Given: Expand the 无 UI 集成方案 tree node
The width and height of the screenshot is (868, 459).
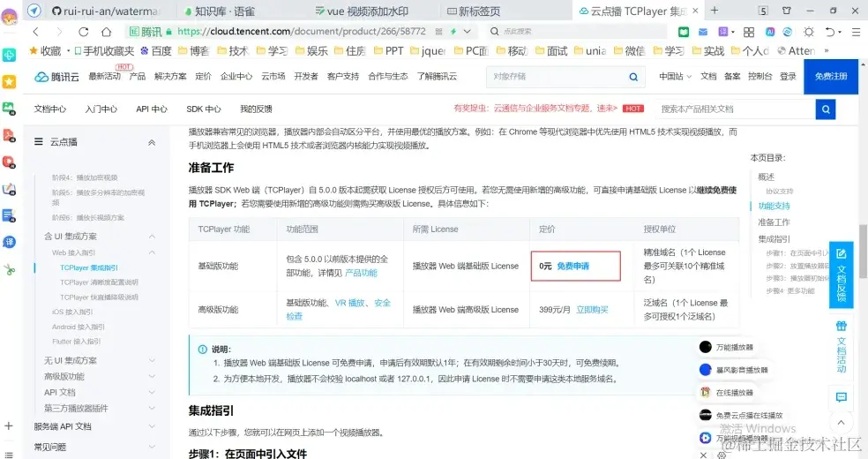Looking at the screenshot, I should click(152, 360).
